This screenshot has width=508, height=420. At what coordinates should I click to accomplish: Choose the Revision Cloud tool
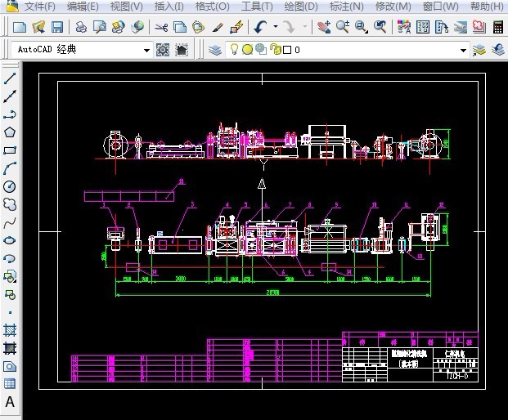[11, 204]
